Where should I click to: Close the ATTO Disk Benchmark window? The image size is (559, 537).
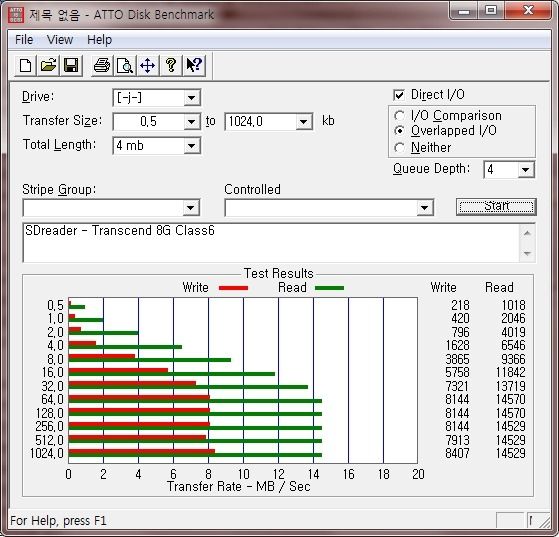[x=528, y=11]
